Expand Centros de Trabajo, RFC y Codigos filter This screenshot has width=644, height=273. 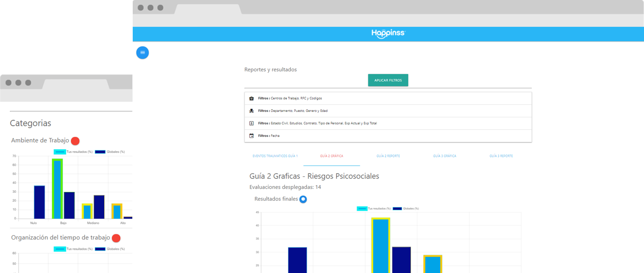388,98
